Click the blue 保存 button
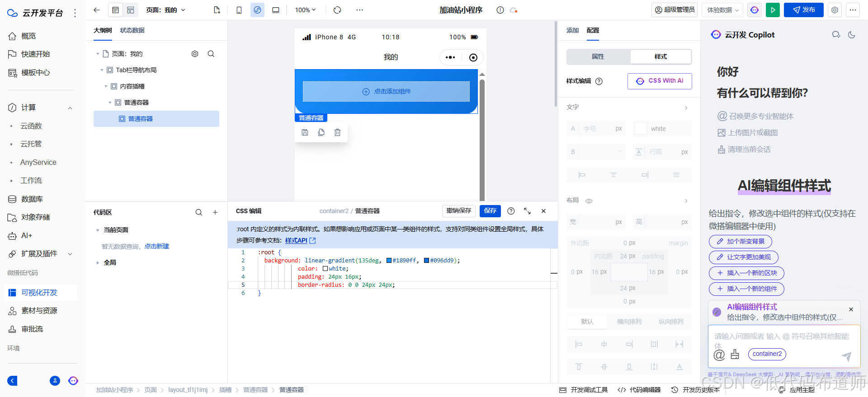 pyautogui.click(x=490, y=211)
